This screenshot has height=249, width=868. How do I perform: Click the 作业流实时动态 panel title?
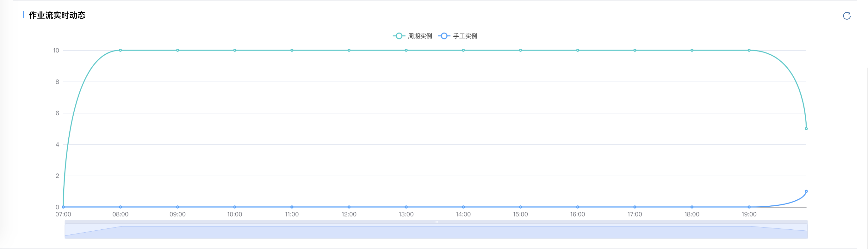[57, 15]
